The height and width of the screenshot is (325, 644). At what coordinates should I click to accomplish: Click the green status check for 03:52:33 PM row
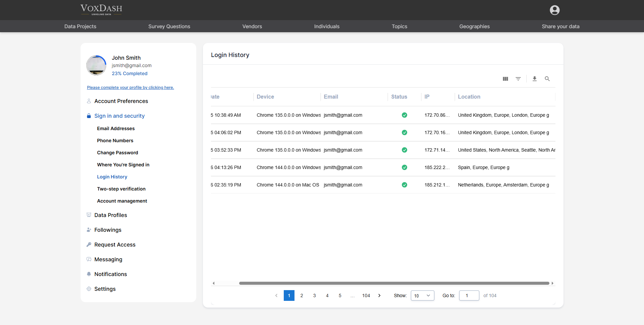point(404,150)
